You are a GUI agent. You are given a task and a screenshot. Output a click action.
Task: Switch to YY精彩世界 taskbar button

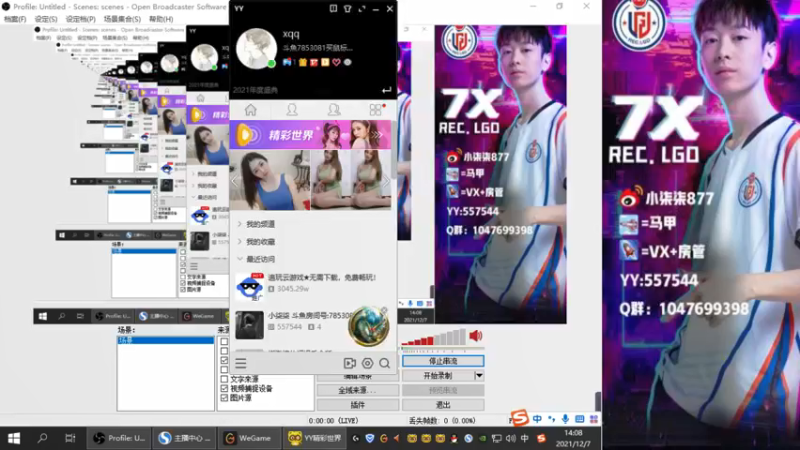pyautogui.click(x=315, y=438)
